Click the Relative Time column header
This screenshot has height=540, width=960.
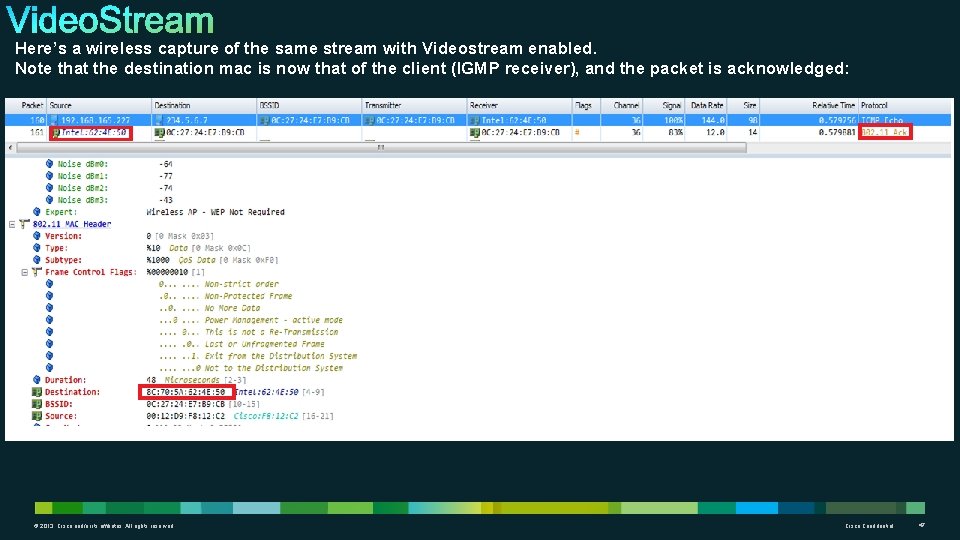pyautogui.click(x=833, y=105)
